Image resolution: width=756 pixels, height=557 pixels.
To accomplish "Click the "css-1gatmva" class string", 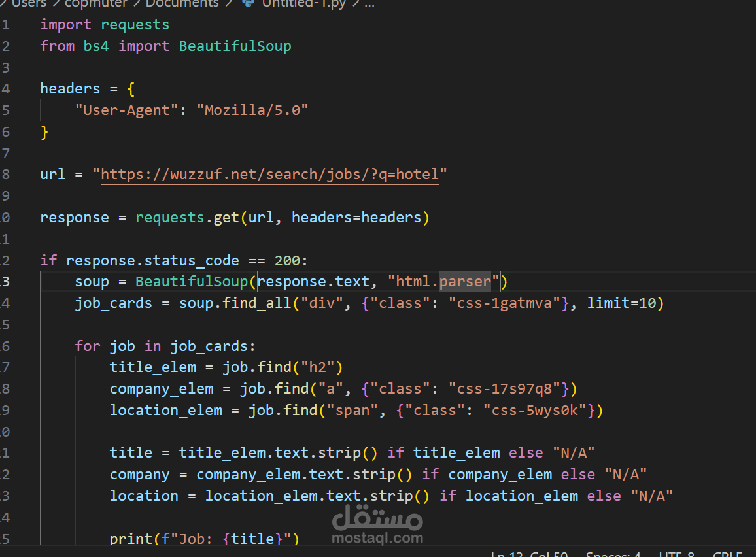I will pos(504,303).
